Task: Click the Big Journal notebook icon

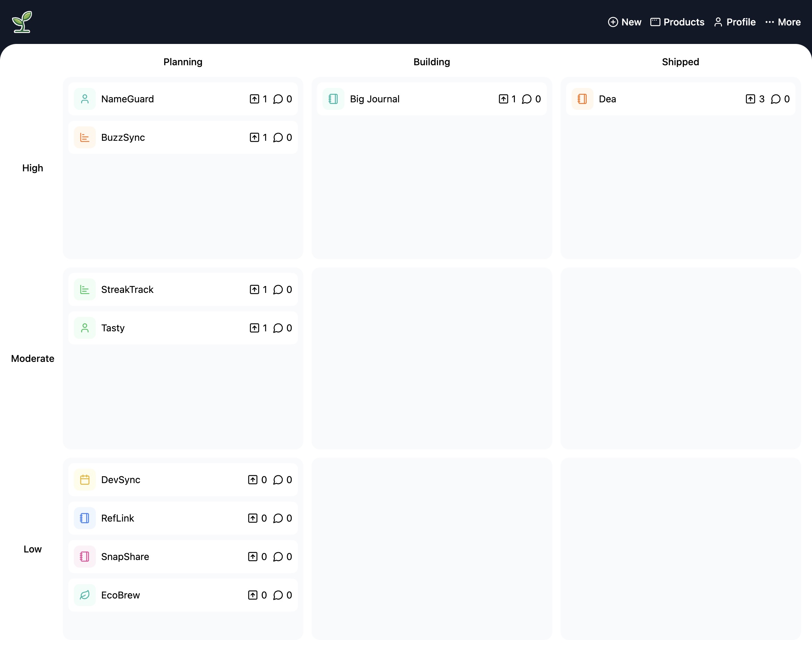Action: coord(333,99)
